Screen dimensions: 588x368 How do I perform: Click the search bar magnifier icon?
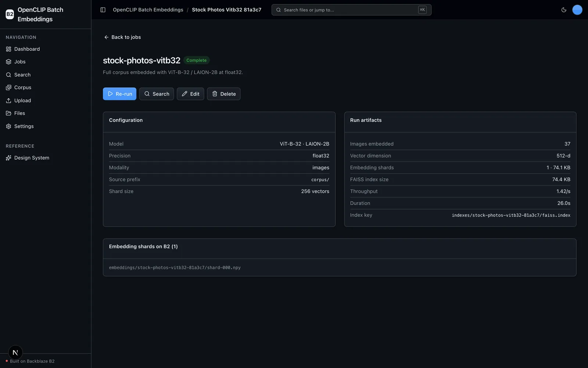(x=279, y=10)
